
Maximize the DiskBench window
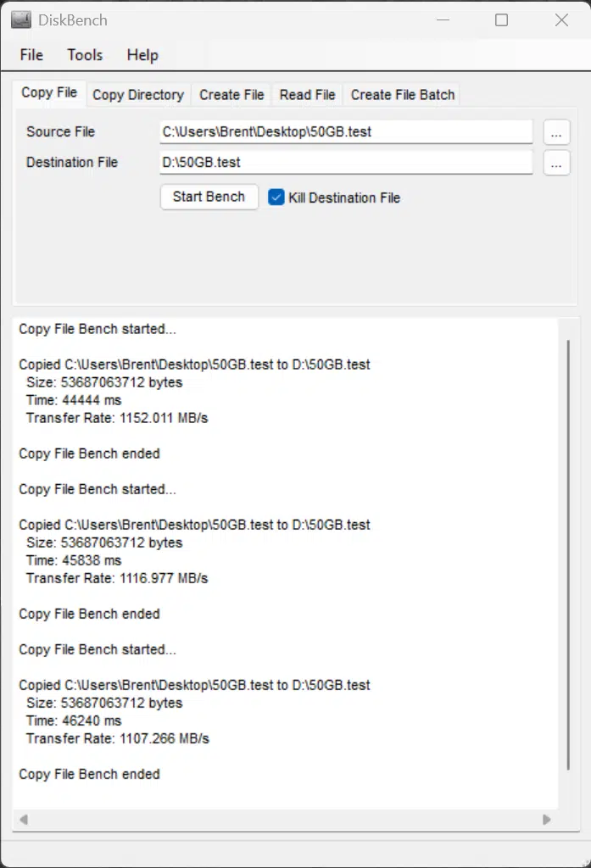pyautogui.click(x=501, y=20)
